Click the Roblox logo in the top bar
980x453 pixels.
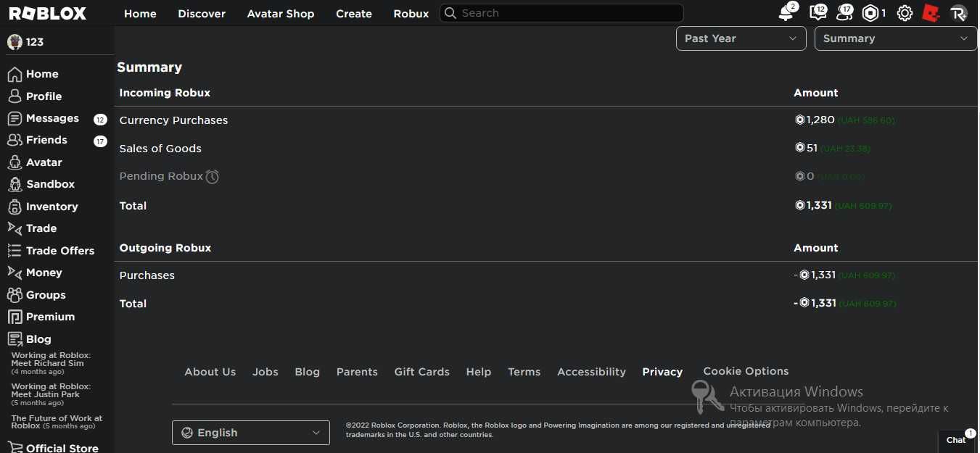(x=48, y=14)
